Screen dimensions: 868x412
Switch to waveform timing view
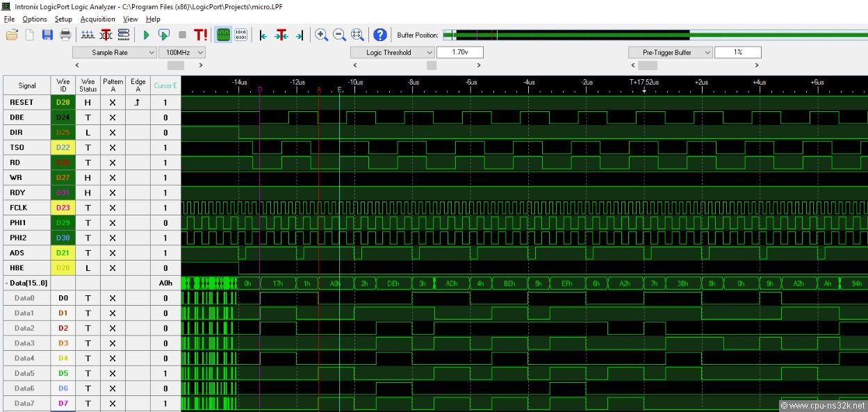point(223,35)
